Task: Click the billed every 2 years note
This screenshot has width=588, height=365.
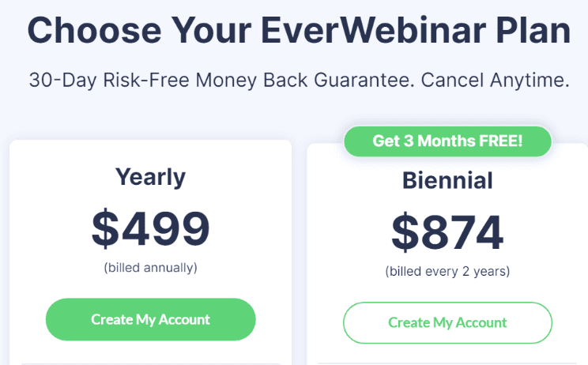Action: coord(447,271)
